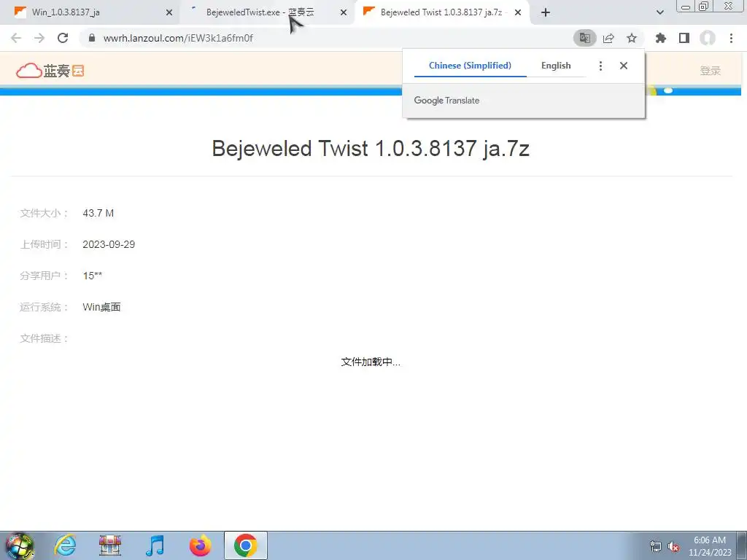Bookmark this page with the star icon

[x=632, y=38]
